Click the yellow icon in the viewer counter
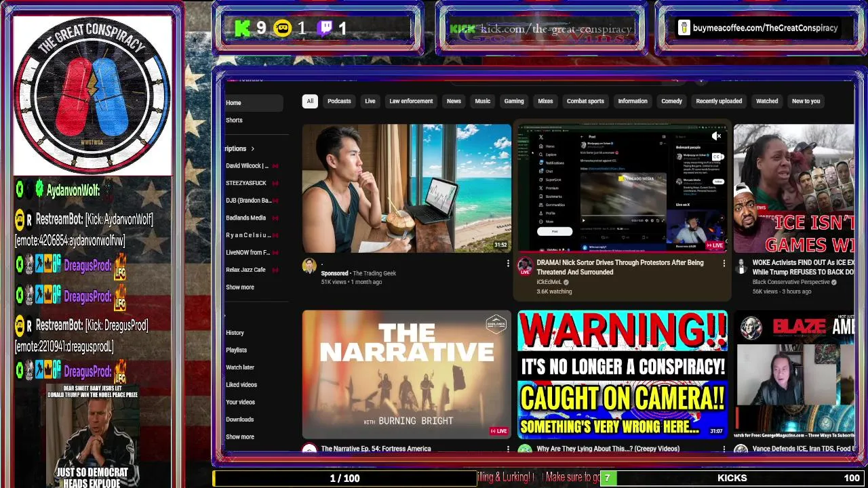868x488 pixels. (x=283, y=28)
